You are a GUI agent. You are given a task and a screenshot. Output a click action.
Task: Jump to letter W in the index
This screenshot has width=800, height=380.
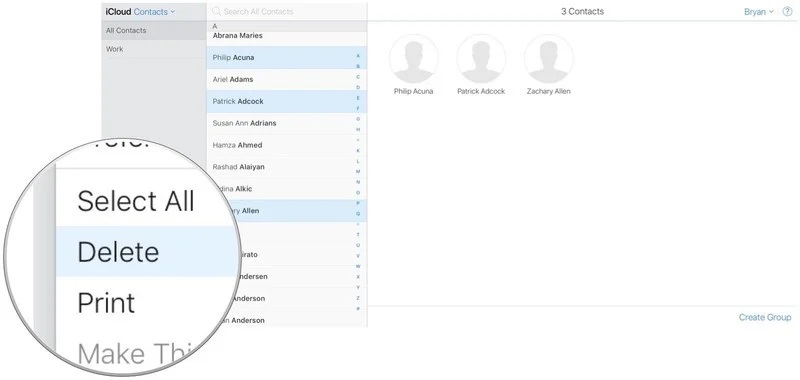click(358, 266)
